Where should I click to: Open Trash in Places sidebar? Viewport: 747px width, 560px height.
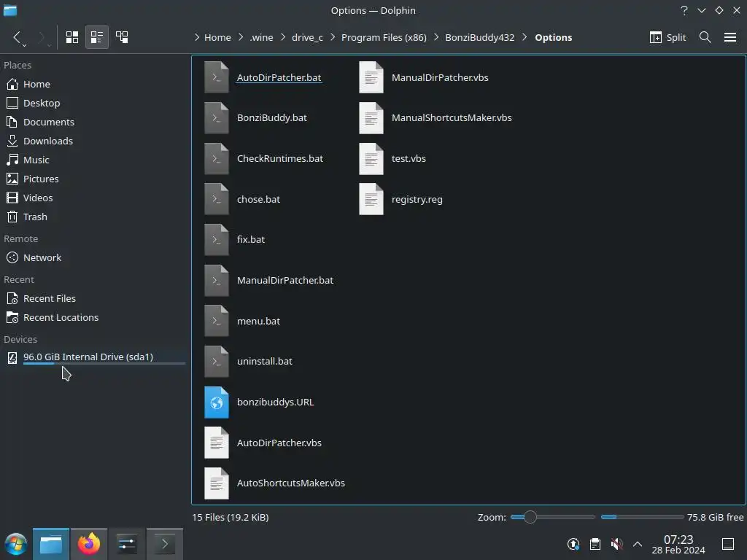pos(93,217)
